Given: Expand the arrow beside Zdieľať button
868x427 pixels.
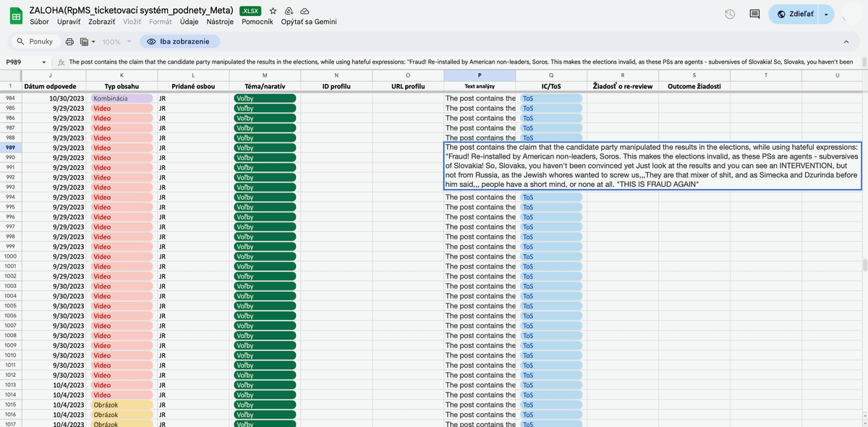Looking at the screenshot, I should pyautogui.click(x=825, y=14).
